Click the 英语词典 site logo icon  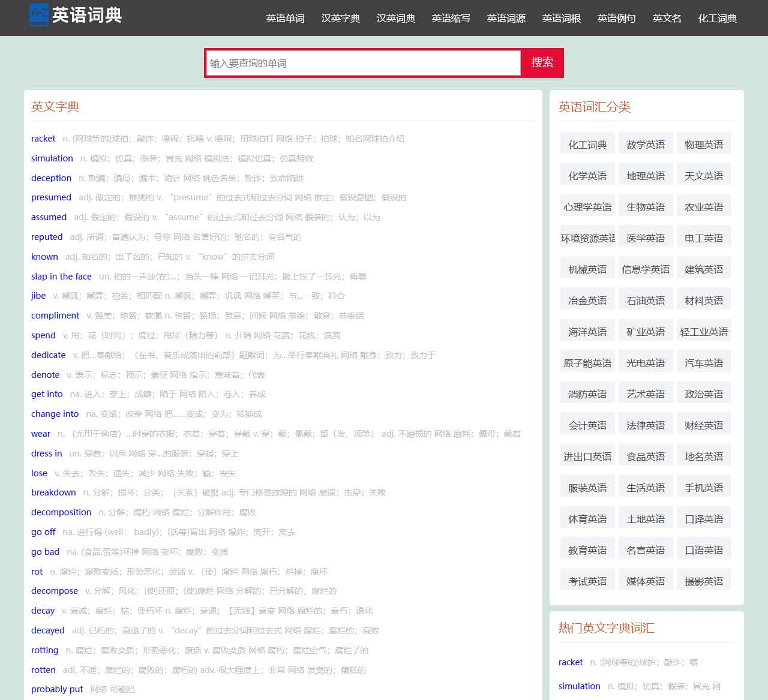tap(39, 15)
